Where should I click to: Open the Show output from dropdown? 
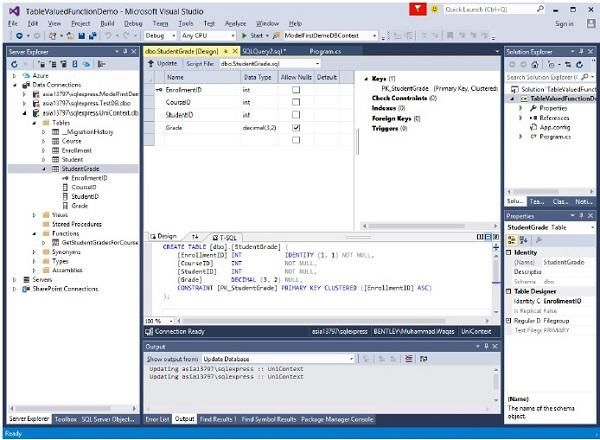(278, 359)
